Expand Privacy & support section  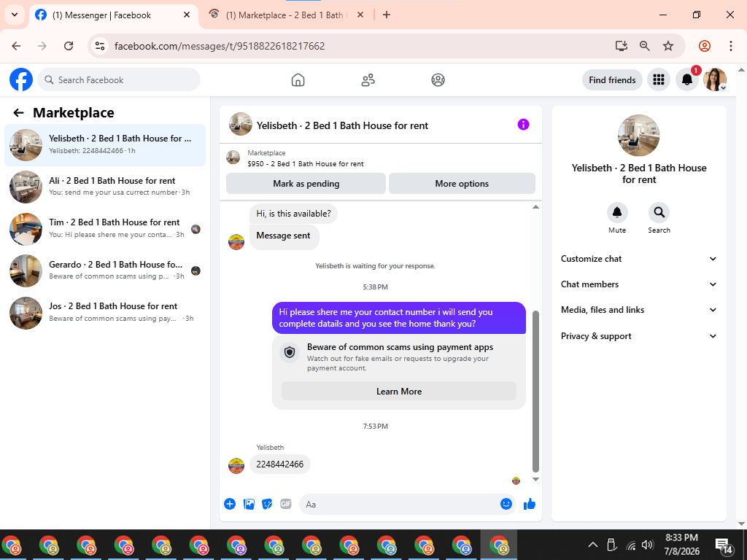pos(638,336)
